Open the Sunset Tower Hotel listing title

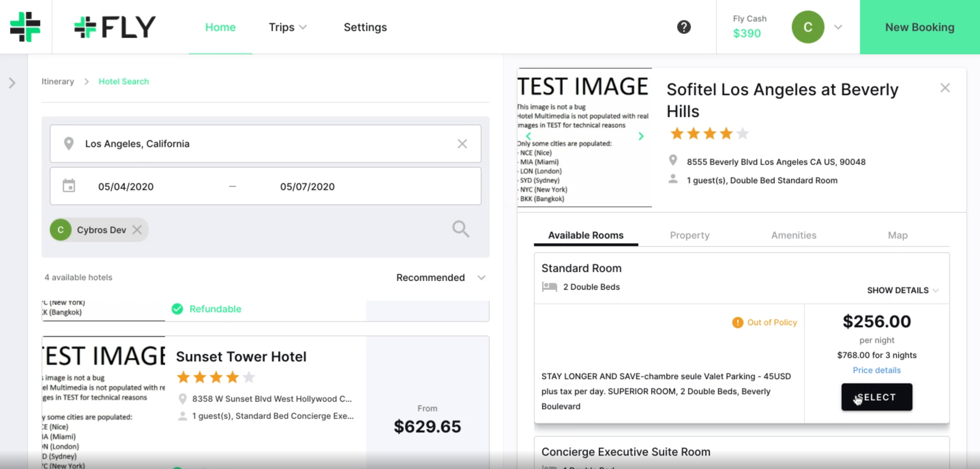(x=241, y=357)
